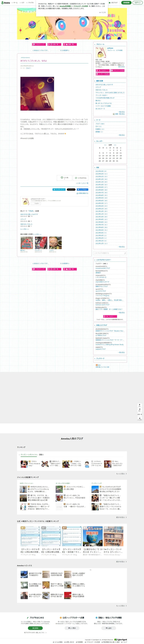Click the リブログする reblog button
Viewport: 144px width, 644px height.
[x=81, y=178]
